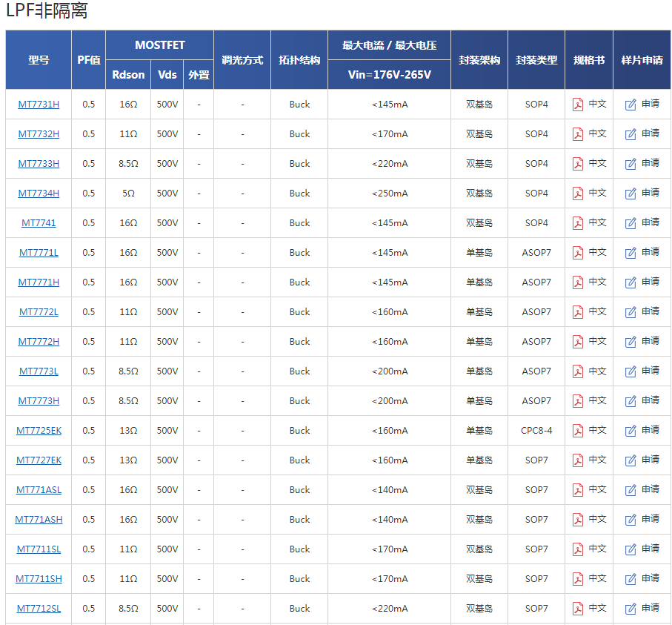Click the 样片申请 column header
Image resolution: width=672 pixels, height=625 pixels.
(x=642, y=60)
